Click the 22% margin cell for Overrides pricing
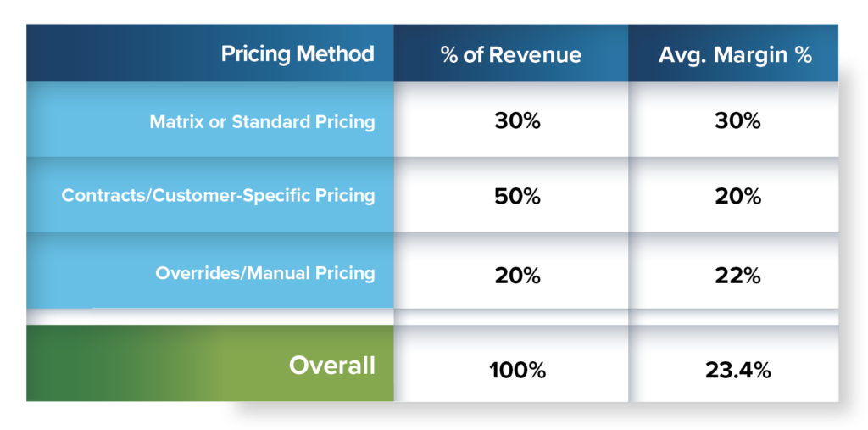Viewport: 868px width, 430px height. [733, 271]
